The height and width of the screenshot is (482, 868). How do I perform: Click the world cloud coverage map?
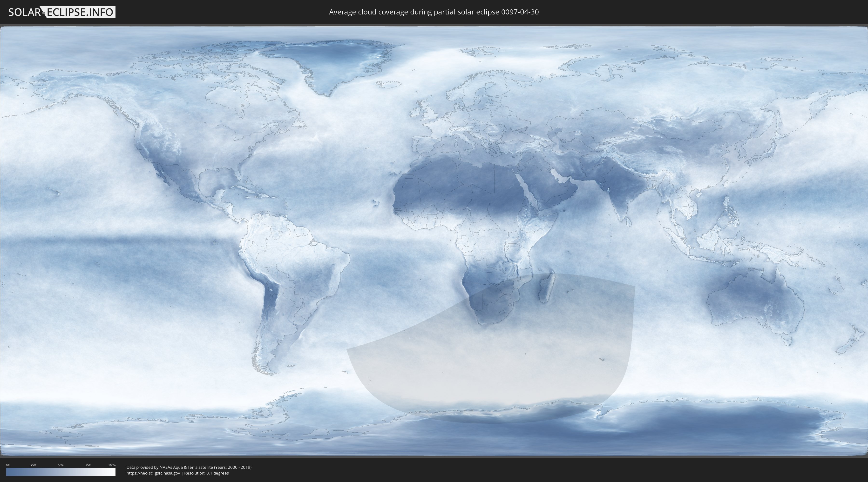click(x=434, y=241)
